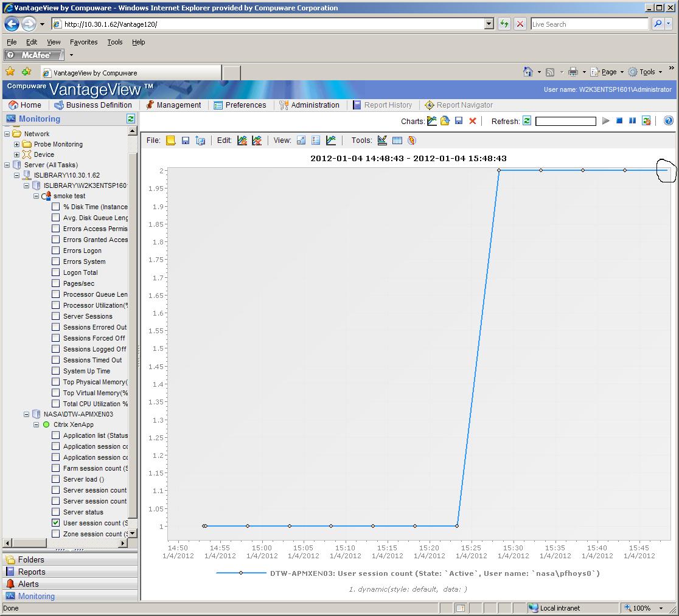Image resolution: width=679 pixels, height=616 pixels.
Task: Collapse the ISLIBRARY\10.30.1.62 node
Action: (x=16, y=175)
